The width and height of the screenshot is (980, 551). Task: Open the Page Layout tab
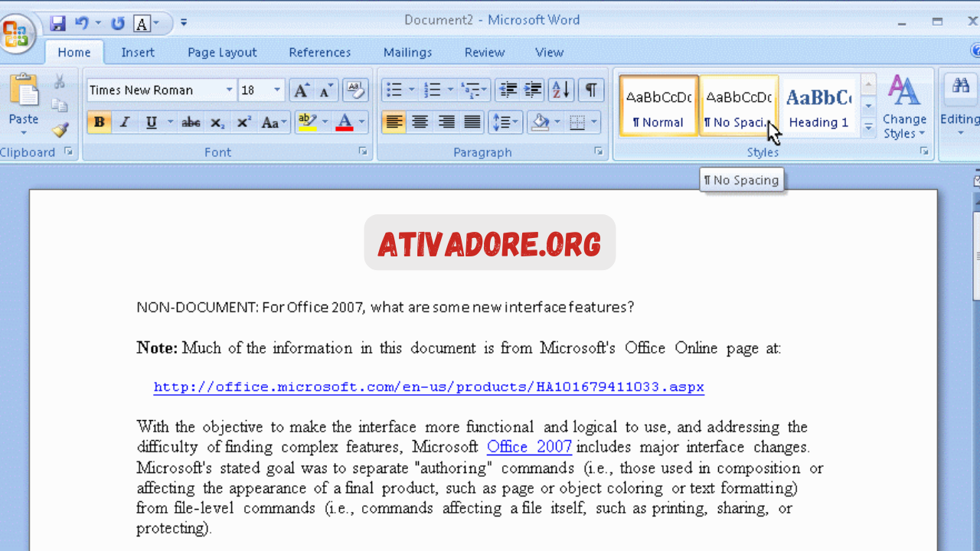[x=222, y=52]
